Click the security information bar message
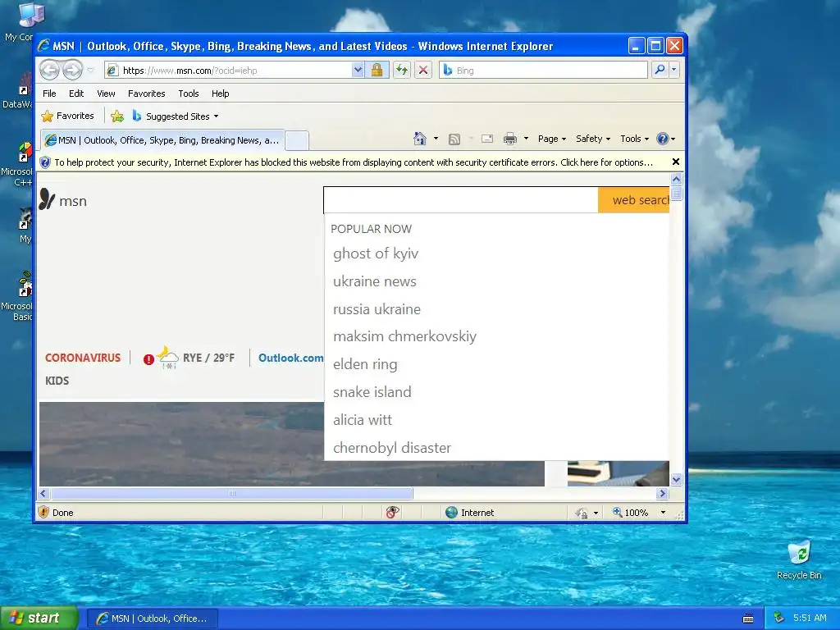 (x=354, y=162)
